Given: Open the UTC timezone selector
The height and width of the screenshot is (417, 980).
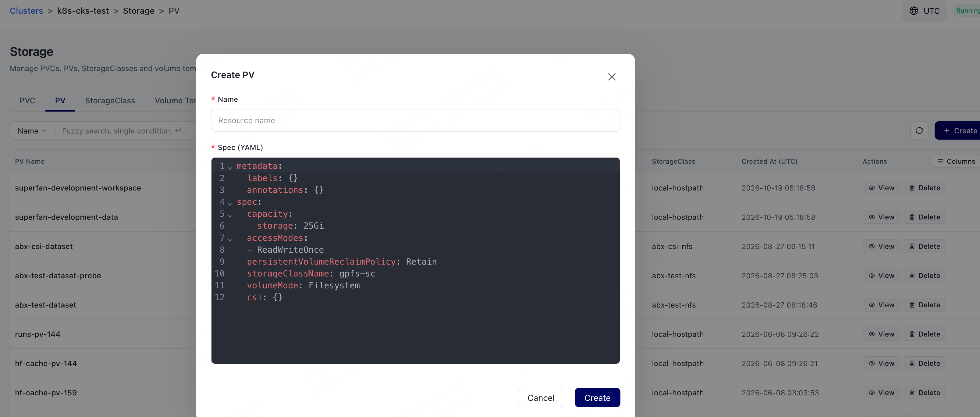Looking at the screenshot, I should 925,11.
